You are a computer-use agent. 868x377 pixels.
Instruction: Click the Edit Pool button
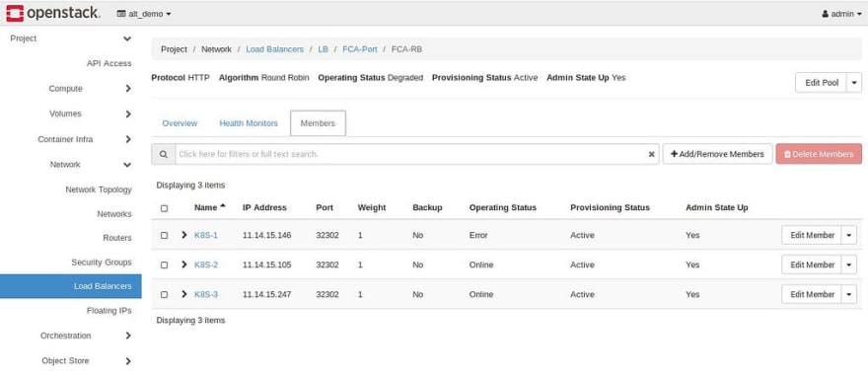click(x=821, y=83)
